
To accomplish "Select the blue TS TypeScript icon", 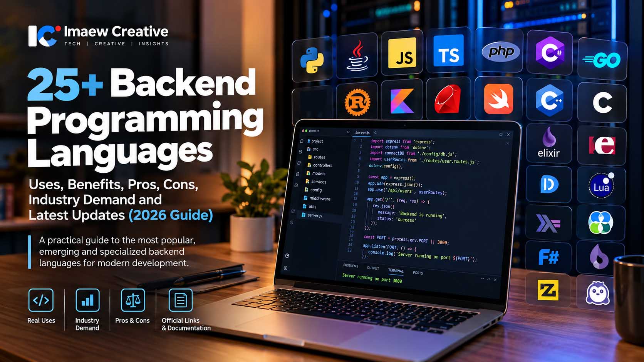I will [x=448, y=51].
